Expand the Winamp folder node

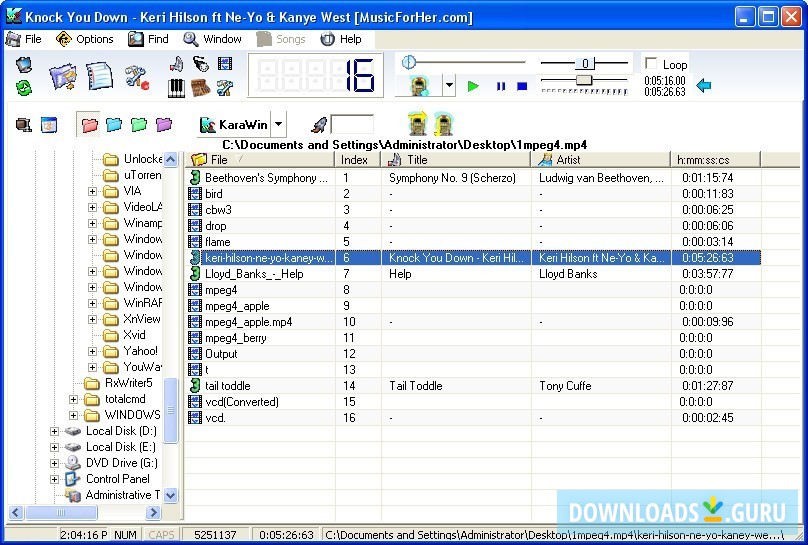pyautogui.click(x=92, y=224)
